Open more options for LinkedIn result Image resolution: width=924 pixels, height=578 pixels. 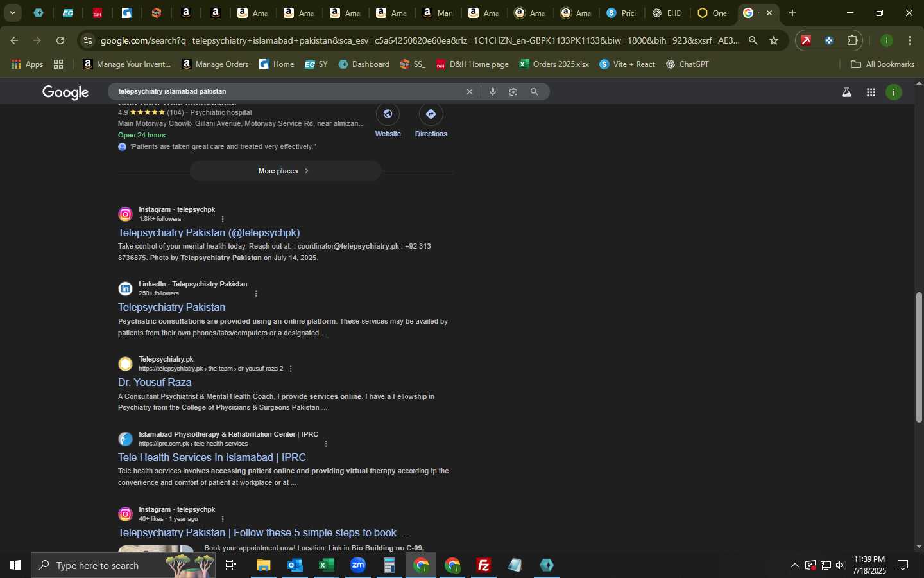point(256,293)
